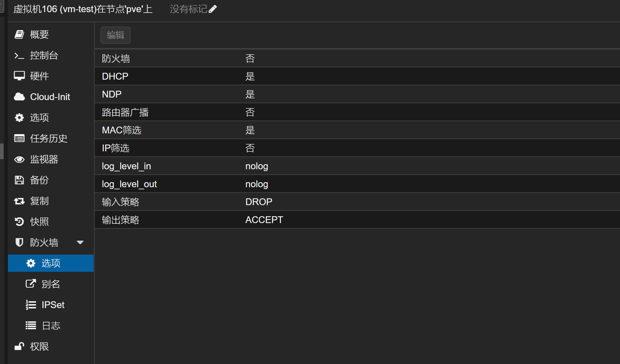The height and width of the screenshot is (364, 620).
Task: Click the ACCEPT value cell
Action: [264, 220]
